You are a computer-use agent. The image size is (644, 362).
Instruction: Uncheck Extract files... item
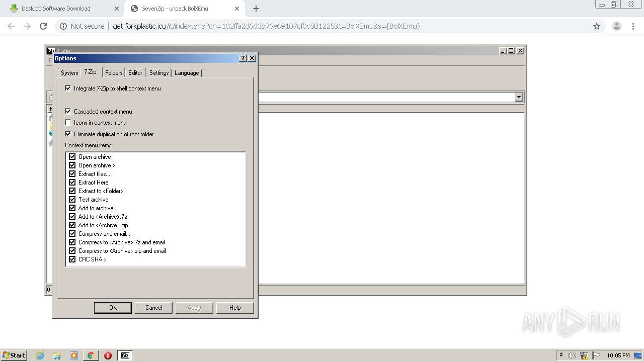(72, 174)
